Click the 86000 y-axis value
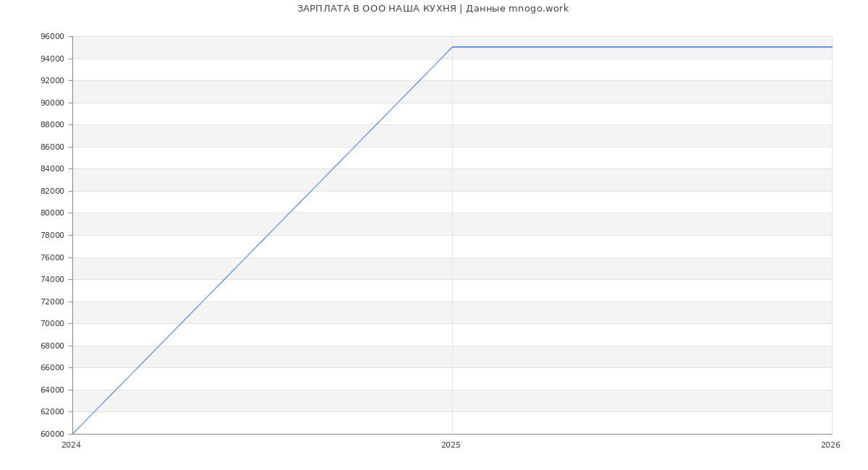868x470 pixels. tap(52, 147)
